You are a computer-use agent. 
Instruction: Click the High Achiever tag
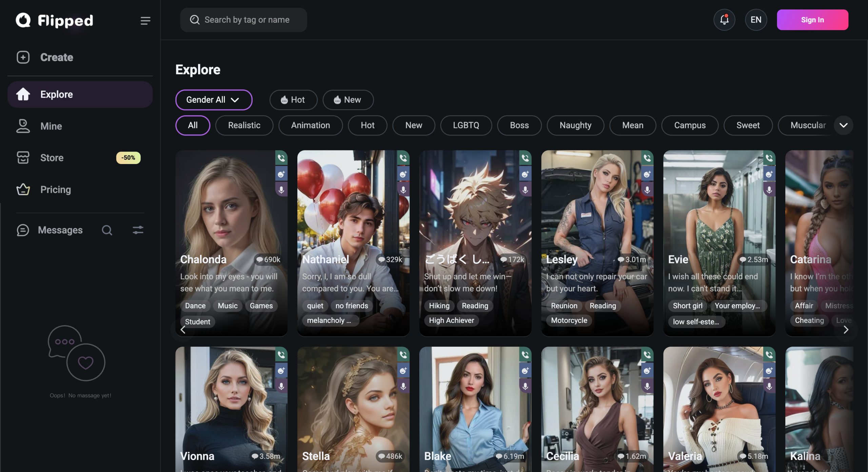451,320
